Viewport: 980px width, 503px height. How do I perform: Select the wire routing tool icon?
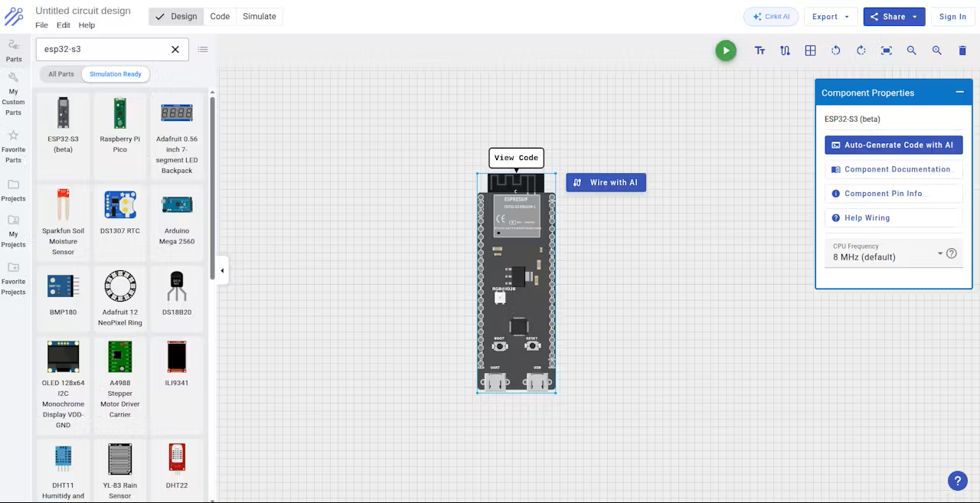785,51
